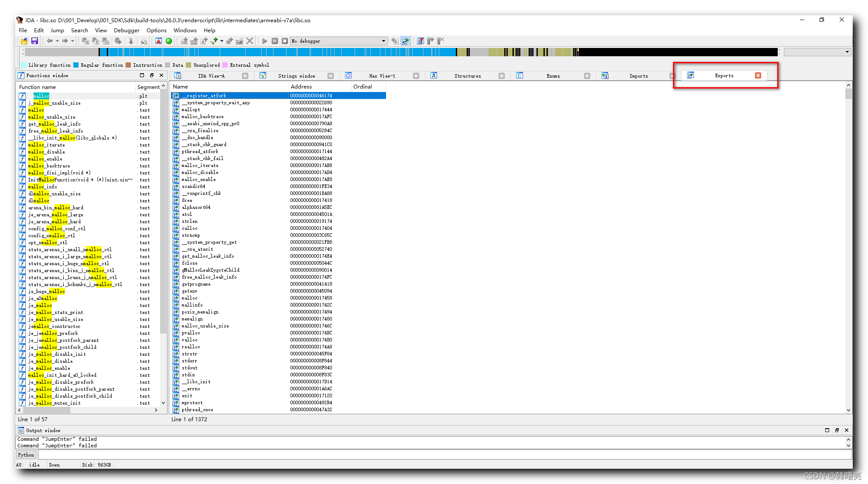Stop the process with the stop button

pyautogui.click(x=285, y=41)
